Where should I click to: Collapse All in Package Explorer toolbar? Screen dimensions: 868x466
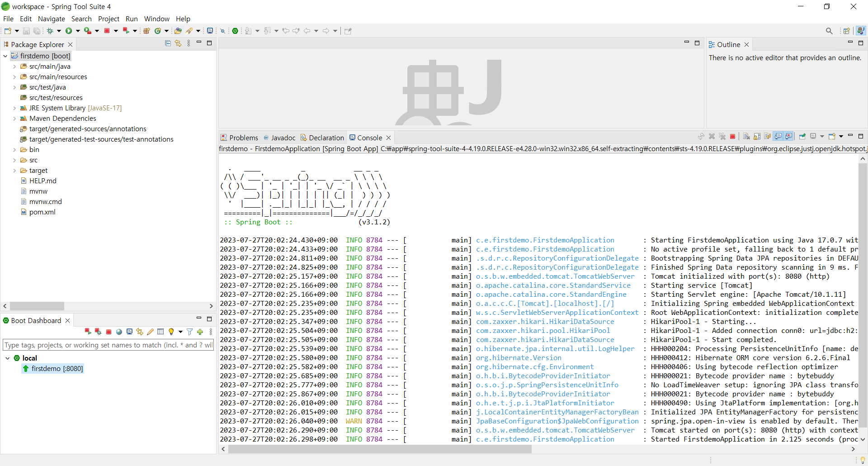[x=168, y=43]
